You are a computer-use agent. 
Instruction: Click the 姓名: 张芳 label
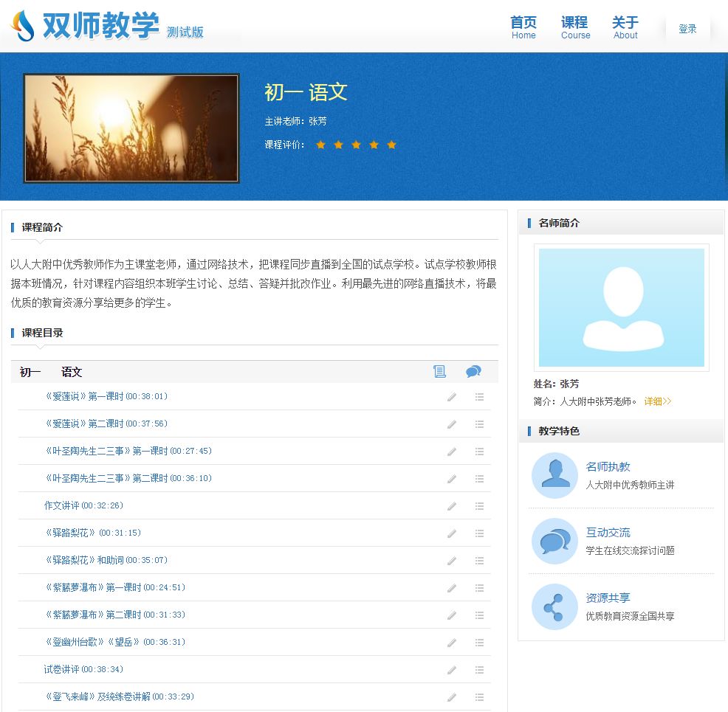pos(556,384)
